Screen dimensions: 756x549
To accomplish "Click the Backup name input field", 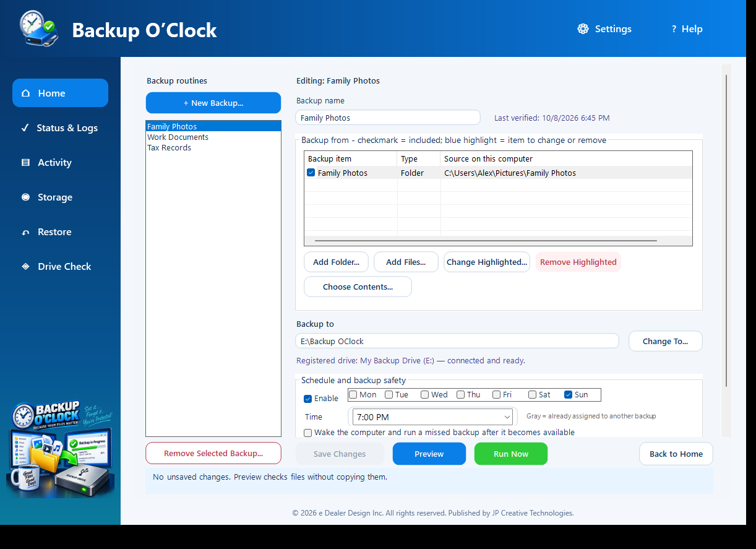I will (x=388, y=118).
